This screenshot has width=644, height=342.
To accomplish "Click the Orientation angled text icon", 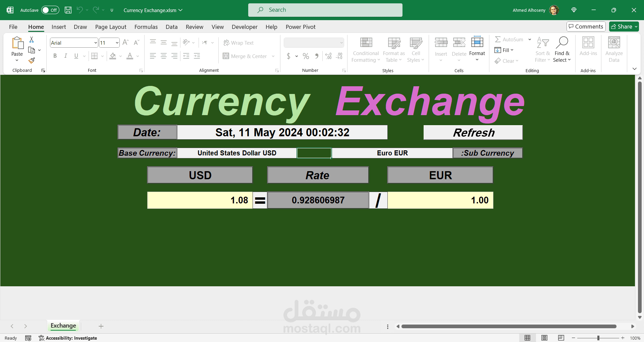I will pyautogui.click(x=186, y=43).
